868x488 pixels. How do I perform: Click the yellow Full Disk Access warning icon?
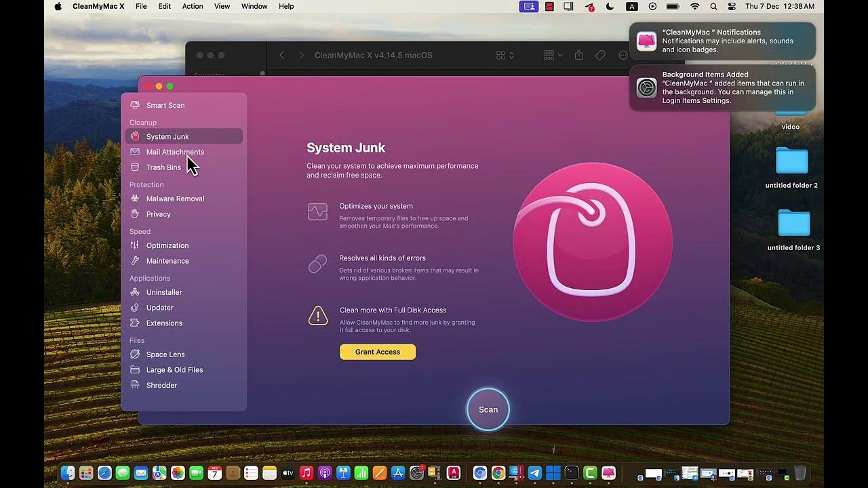[318, 316]
